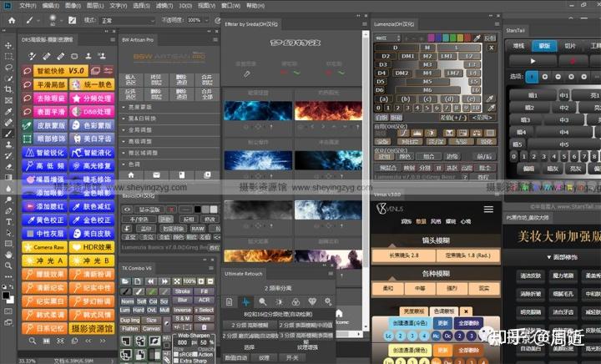Open the 图像(I) menu
The height and width of the screenshot is (364, 601).
(x=73, y=6)
